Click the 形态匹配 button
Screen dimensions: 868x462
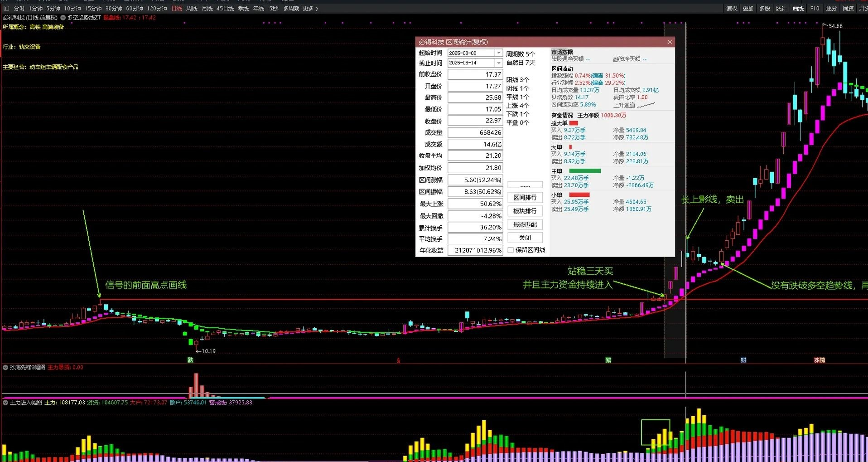[x=525, y=224]
